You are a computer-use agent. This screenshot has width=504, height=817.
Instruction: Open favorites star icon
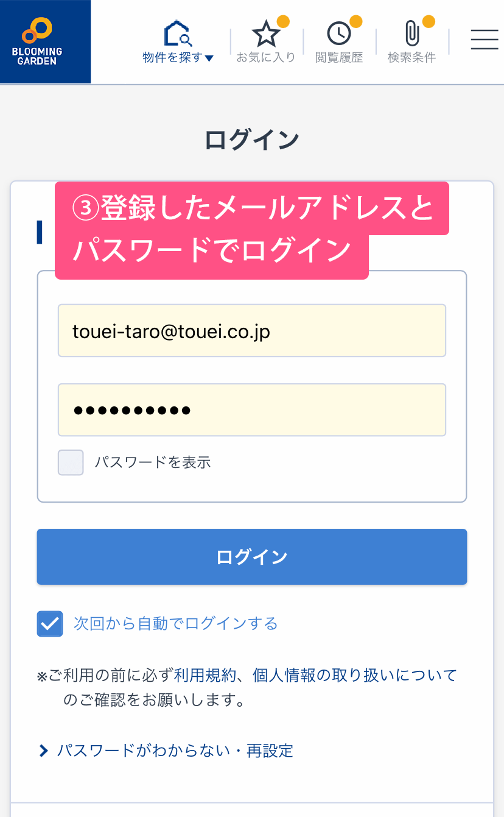(265, 34)
